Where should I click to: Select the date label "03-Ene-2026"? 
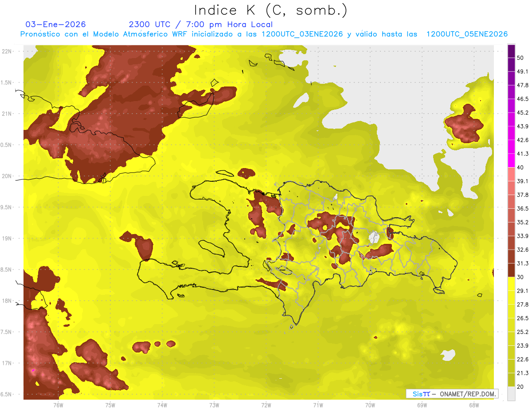[56, 24]
